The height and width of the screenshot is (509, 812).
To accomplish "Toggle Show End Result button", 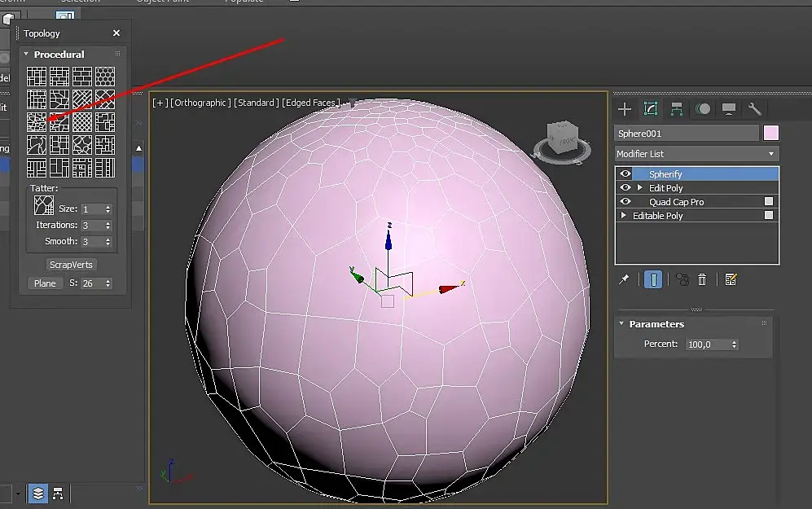I will tap(653, 279).
